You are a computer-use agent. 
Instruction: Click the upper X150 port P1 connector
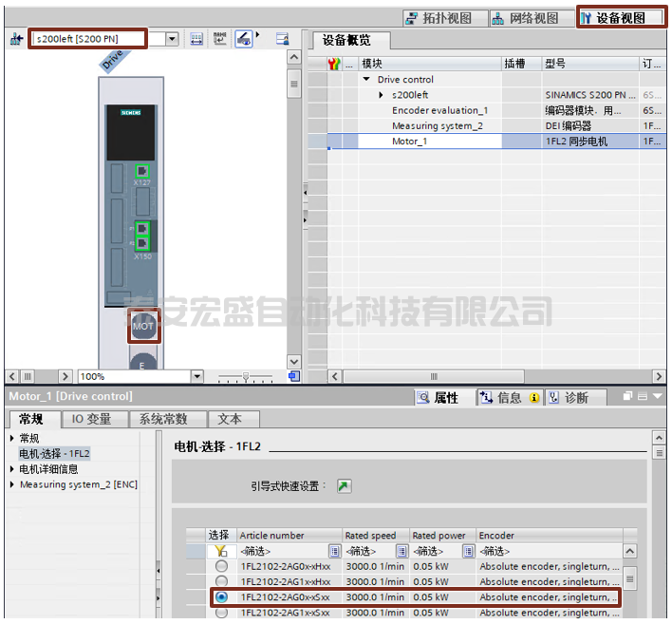(142, 228)
